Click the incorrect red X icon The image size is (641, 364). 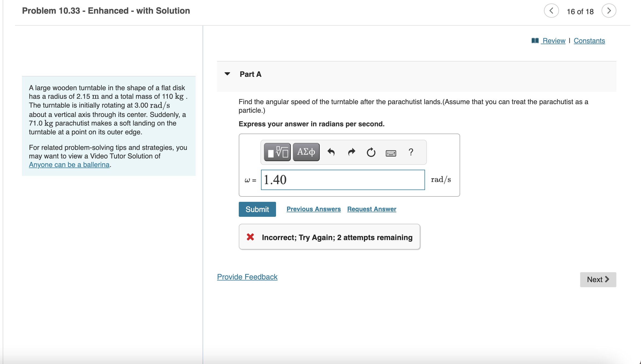point(250,237)
